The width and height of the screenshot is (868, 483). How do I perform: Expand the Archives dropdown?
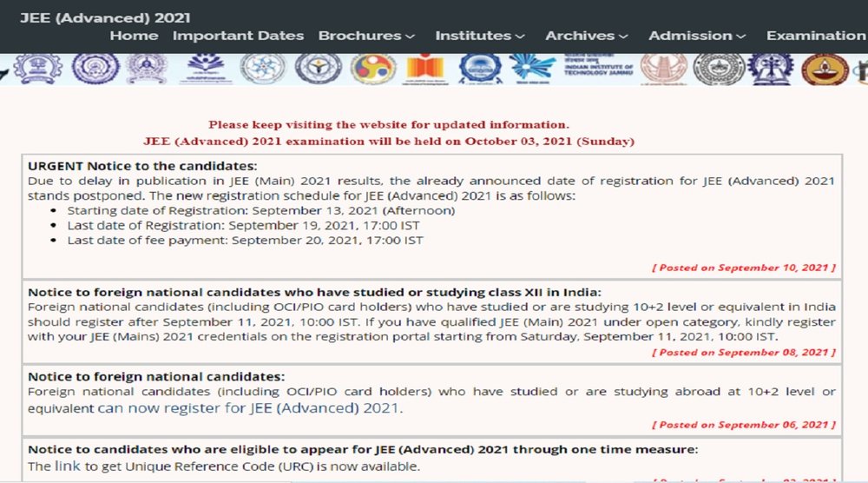pyautogui.click(x=586, y=36)
